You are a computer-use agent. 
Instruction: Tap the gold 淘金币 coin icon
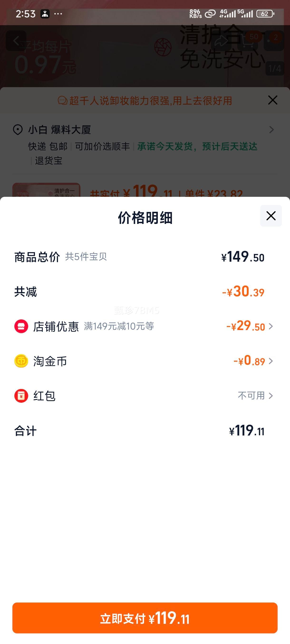coord(21,361)
